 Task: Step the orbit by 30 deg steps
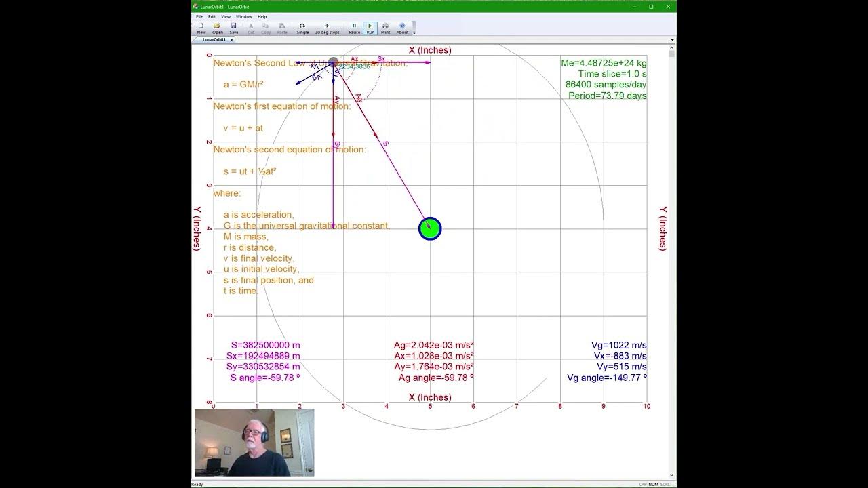coord(327,28)
